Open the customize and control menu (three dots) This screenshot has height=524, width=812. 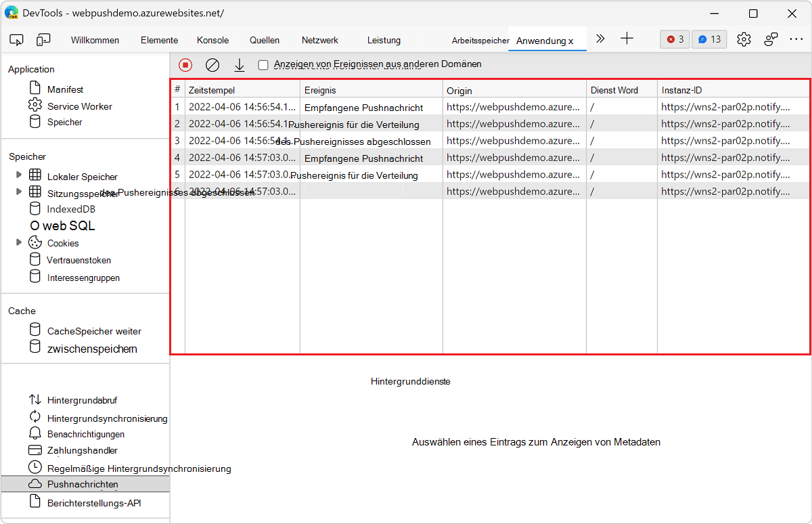click(x=796, y=39)
